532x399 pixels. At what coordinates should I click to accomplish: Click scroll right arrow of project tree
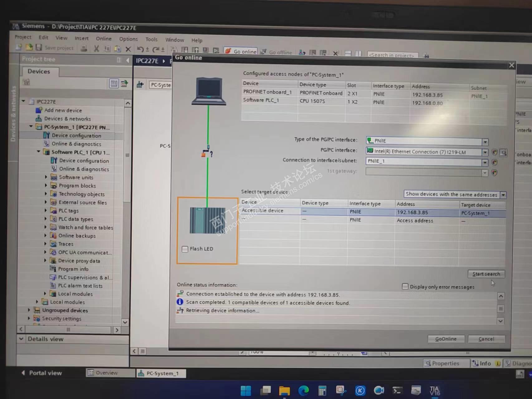pos(117,329)
